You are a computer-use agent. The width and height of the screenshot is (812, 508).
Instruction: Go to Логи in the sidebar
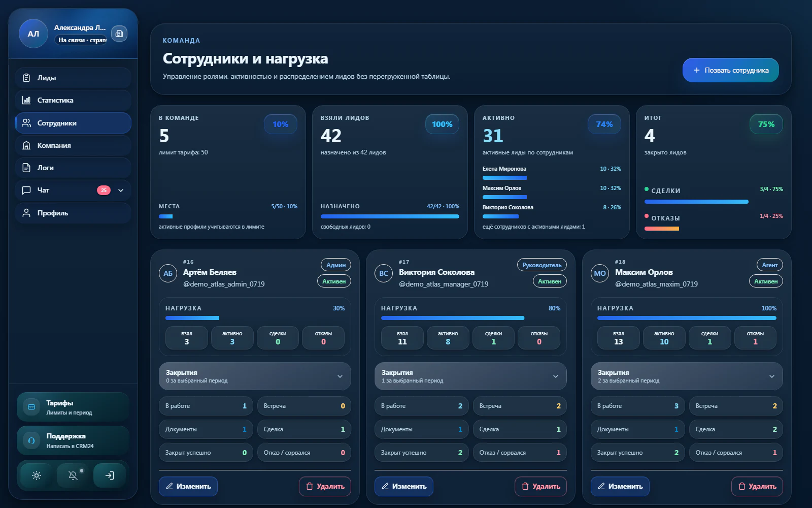tap(73, 168)
